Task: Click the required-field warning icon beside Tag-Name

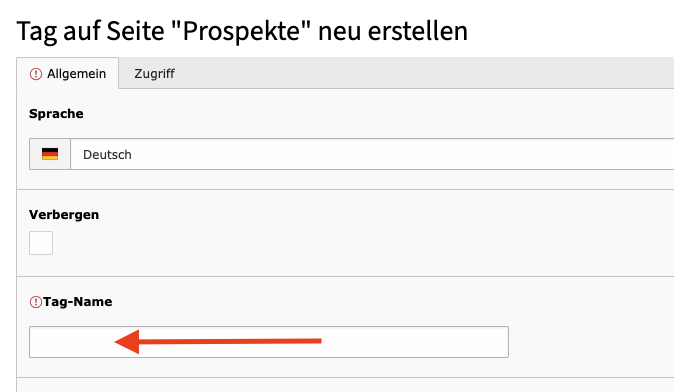Action: click(x=36, y=302)
